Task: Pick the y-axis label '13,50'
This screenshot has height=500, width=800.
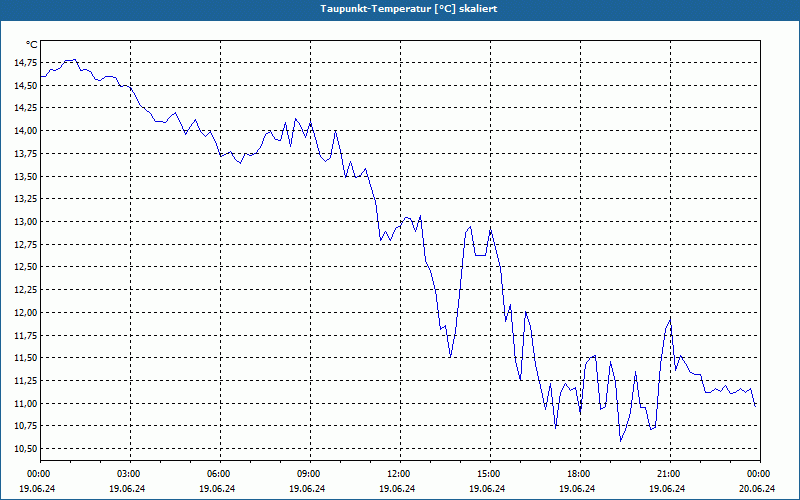Action: click(x=26, y=177)
